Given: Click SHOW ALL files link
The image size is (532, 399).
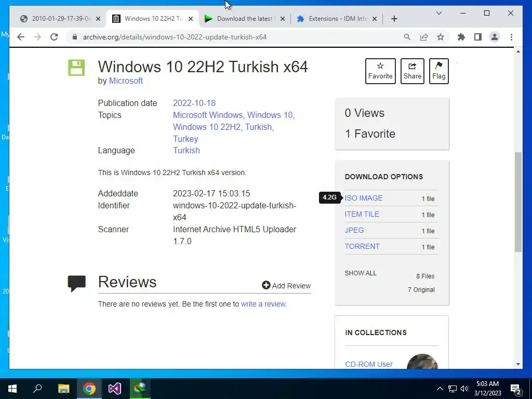Looking at the screenshot, I should [x=361, y=273].
